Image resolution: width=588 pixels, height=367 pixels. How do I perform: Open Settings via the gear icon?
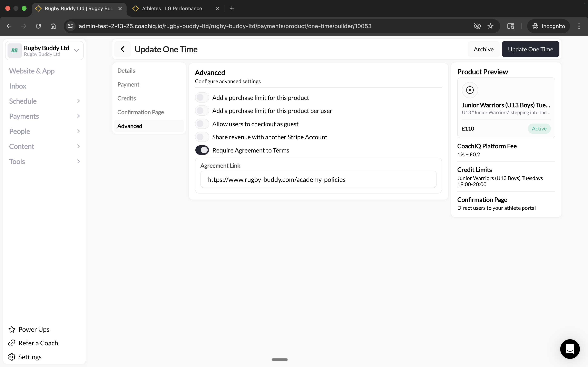[x=11, y=357]
